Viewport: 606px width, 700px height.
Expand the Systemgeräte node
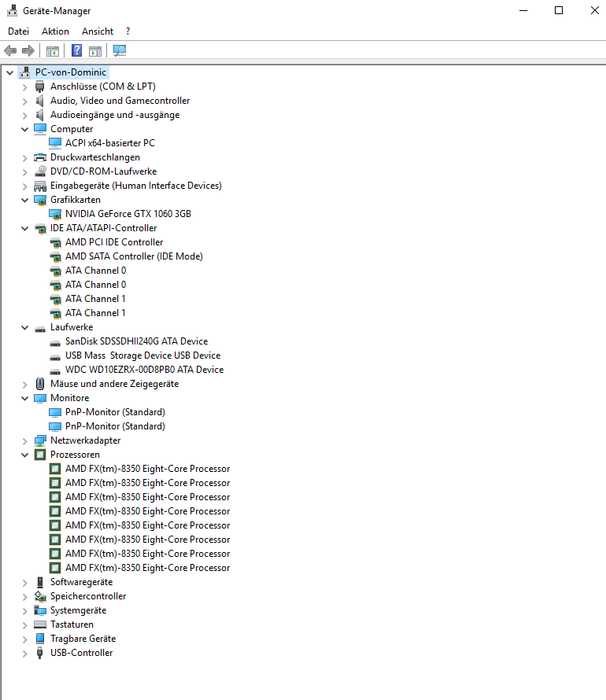[25, 611]
